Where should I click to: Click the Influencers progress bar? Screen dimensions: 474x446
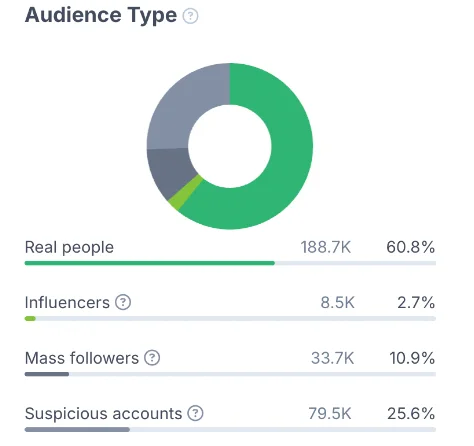(x=230, y=319)
